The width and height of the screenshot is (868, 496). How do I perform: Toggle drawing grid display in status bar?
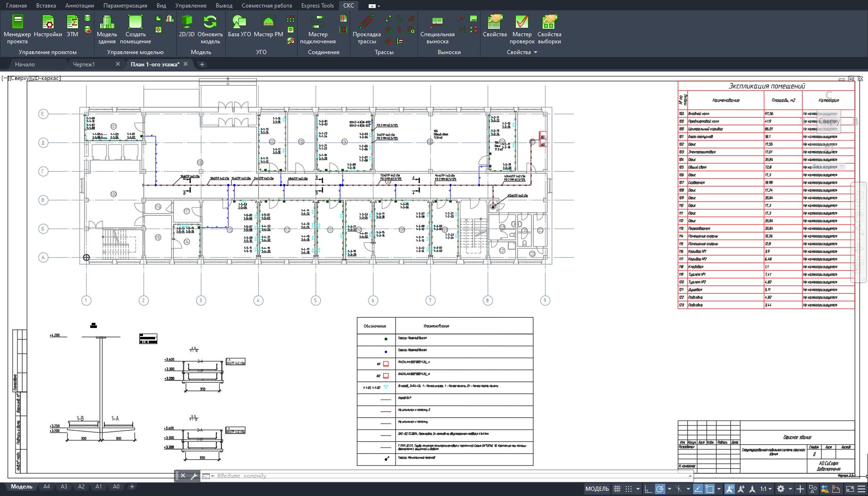pos(617,489)
